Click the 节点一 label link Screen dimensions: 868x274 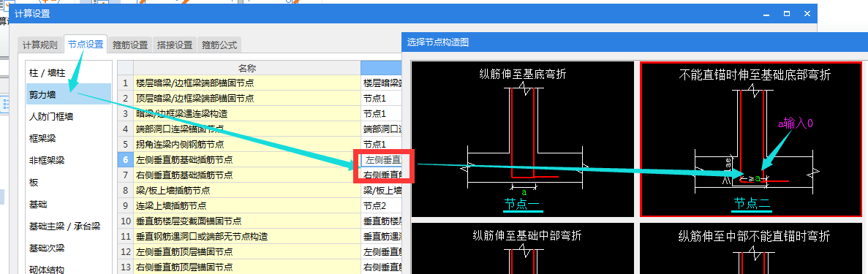(x=522, y=205)
